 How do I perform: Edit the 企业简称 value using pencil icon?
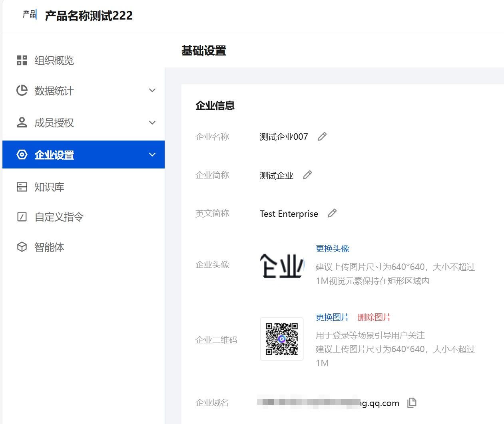tap(307, 175)
